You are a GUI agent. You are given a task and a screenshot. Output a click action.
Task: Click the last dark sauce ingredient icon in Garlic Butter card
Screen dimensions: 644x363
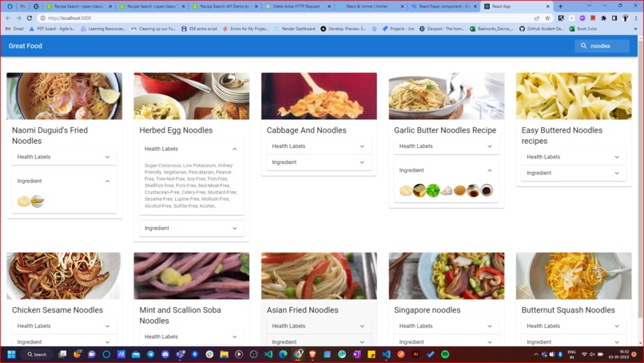tap(487, 190)
